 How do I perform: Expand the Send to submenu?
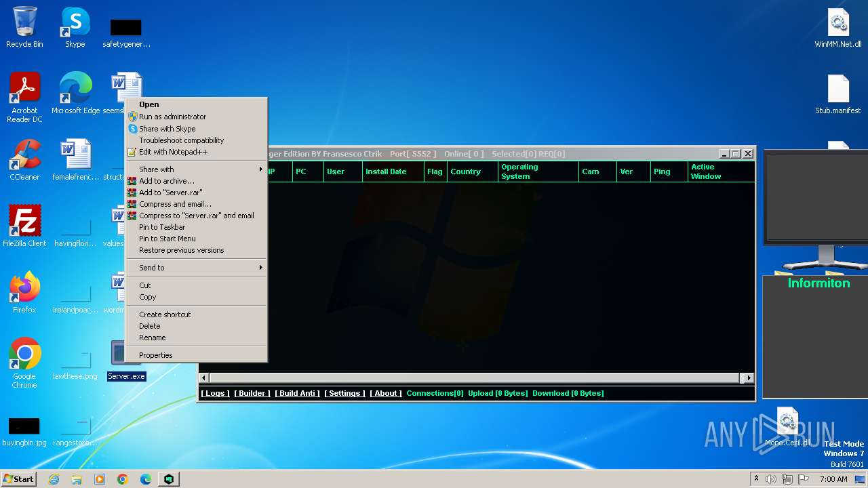(x=197, y=268)
